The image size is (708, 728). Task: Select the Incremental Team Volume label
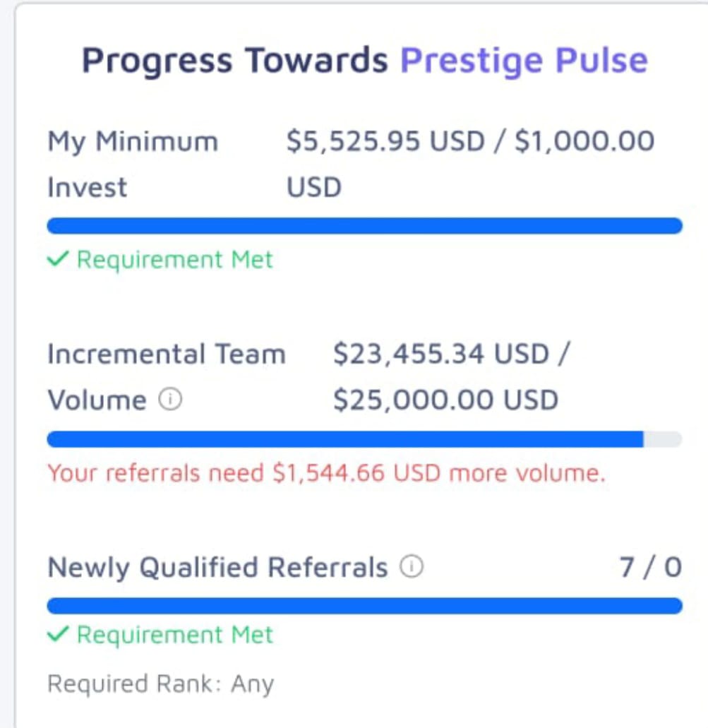pos(165,376)
